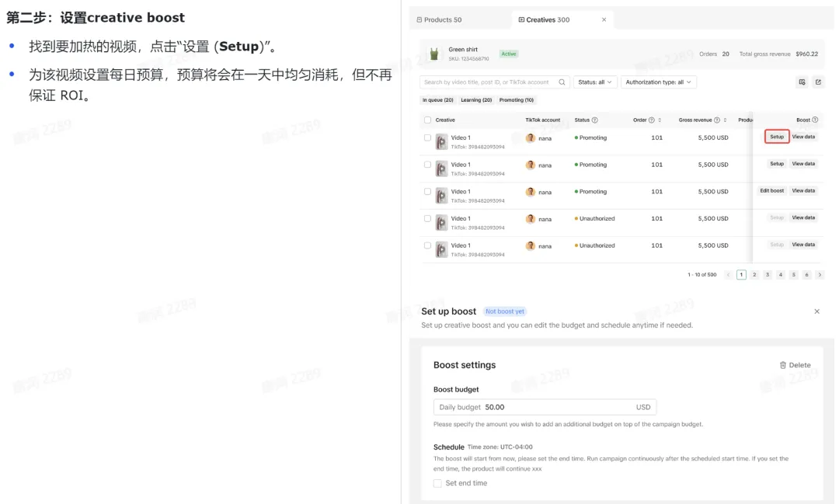Click the Status column help icon
Screen dimensions: 839x504
coord(595,120)
